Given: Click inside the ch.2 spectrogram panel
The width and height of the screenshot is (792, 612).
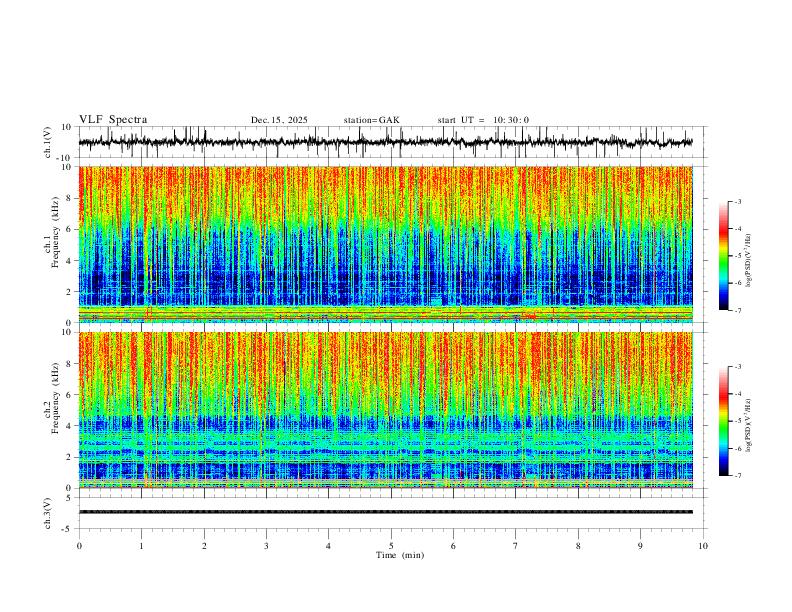Looking at the screenshot, I should [385, 410].
